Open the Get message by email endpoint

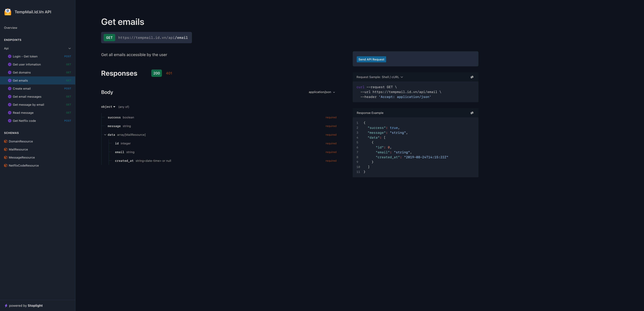37,105
